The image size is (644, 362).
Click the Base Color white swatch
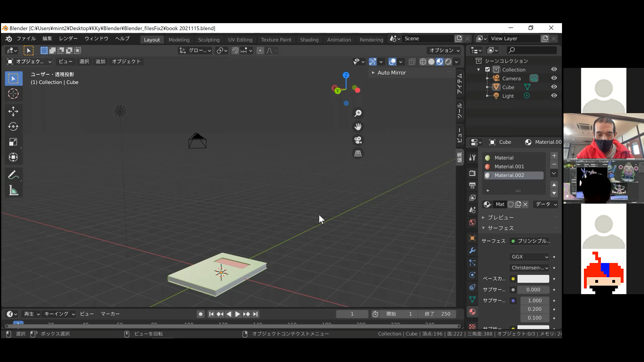tap(533, 279)
